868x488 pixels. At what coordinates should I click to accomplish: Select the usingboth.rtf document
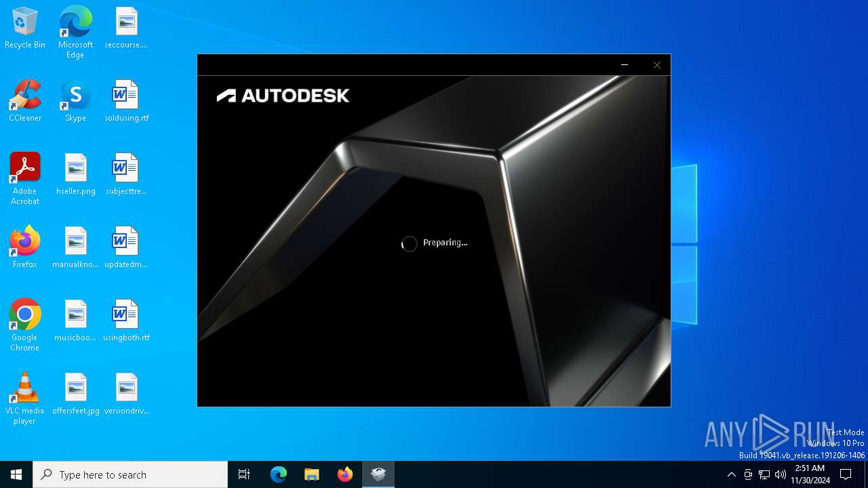click(x=126, y=321)
